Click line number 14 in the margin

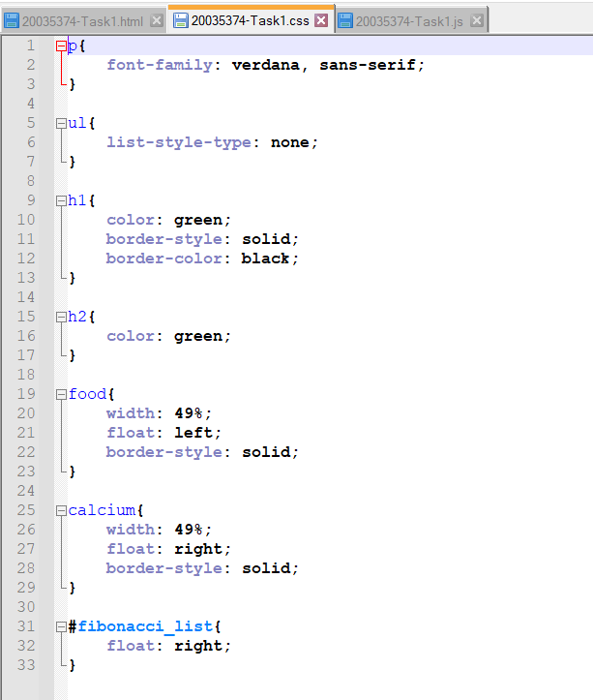tap(26, 297)
